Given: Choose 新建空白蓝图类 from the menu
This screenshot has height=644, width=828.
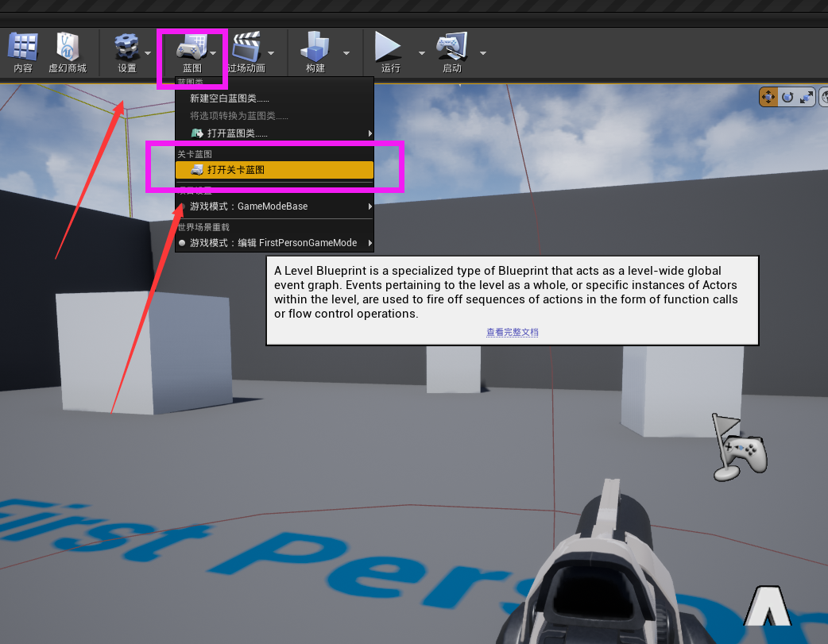Looking at the screenshot, I should pos(275,98).
